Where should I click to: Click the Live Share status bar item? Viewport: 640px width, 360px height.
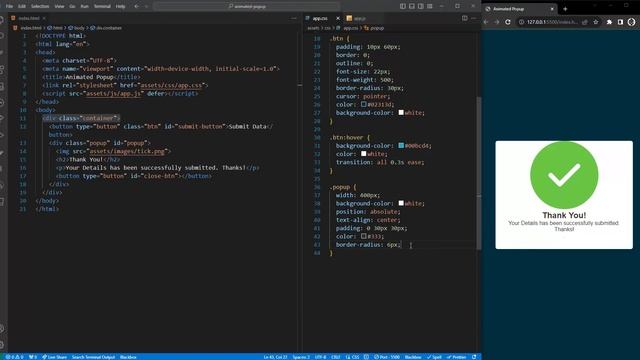coord(54,357)
